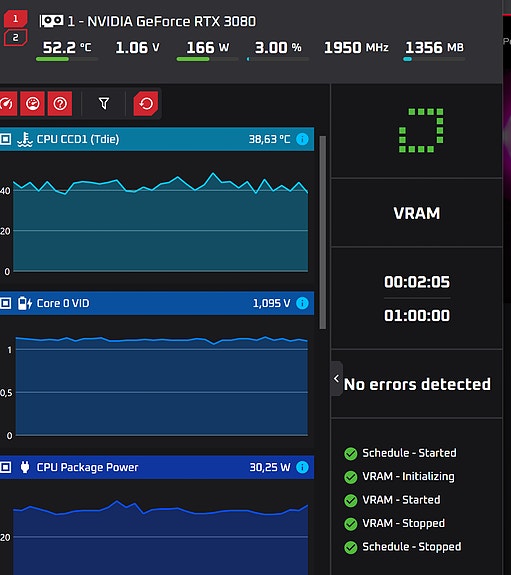Click the filter funnel icon
The height and width of the screenshot is (575, 511).
(x=104, y=104)
